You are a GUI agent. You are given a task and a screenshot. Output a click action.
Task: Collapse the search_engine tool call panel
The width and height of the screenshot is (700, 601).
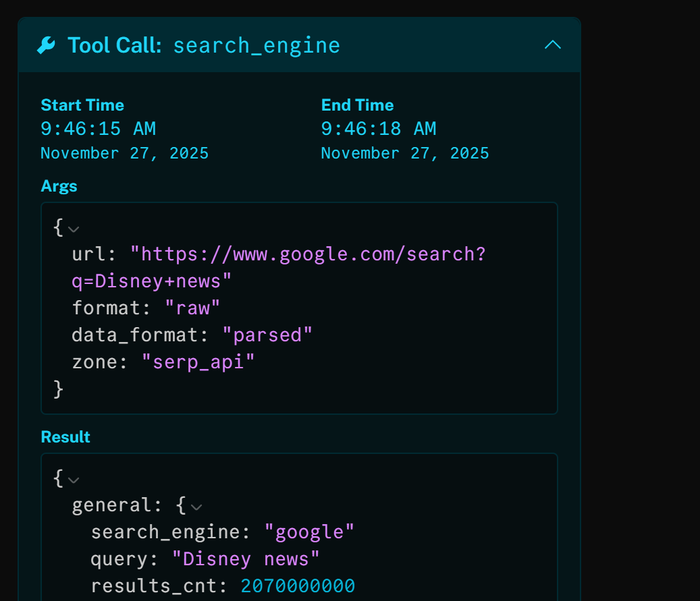tap(553, 45)
